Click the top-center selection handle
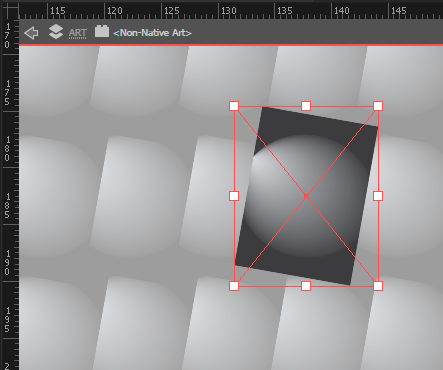This screenshot has height=370, width=443. (x=306, y=106)
